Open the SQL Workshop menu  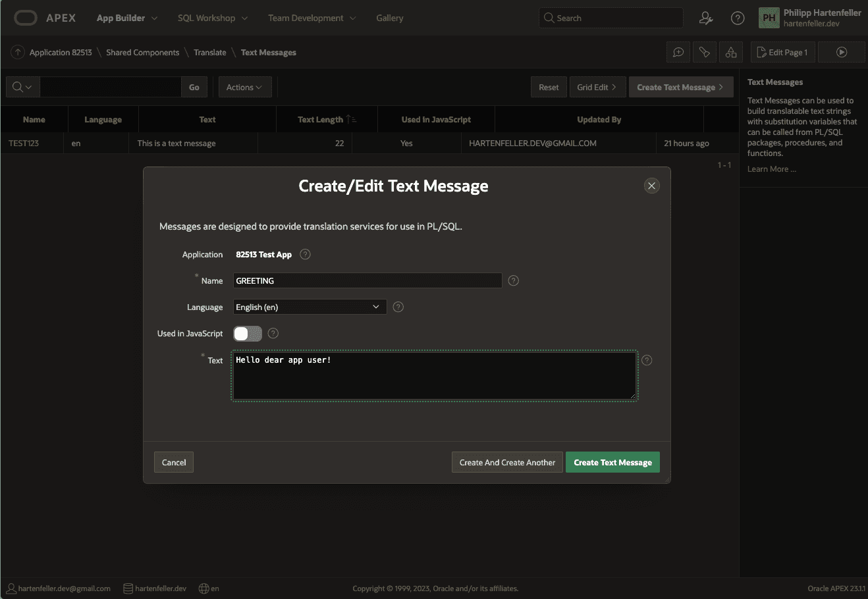212,18
